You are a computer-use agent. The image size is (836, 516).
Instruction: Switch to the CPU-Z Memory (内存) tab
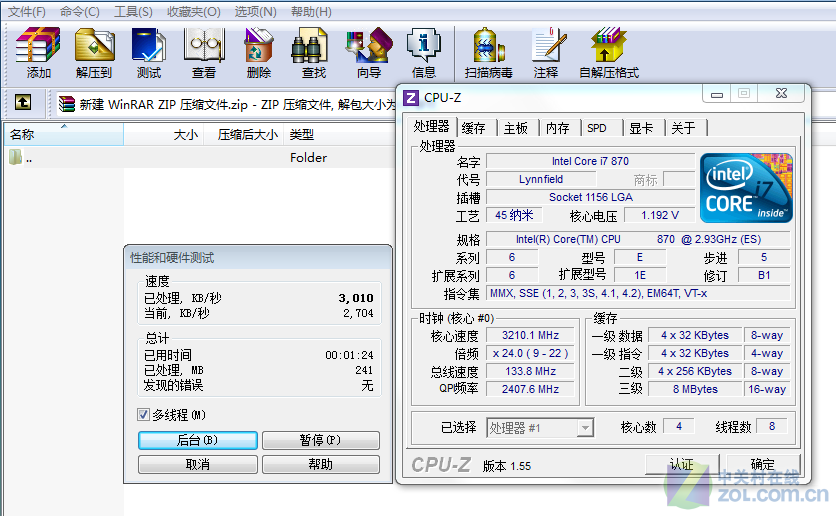pos(558,128)
